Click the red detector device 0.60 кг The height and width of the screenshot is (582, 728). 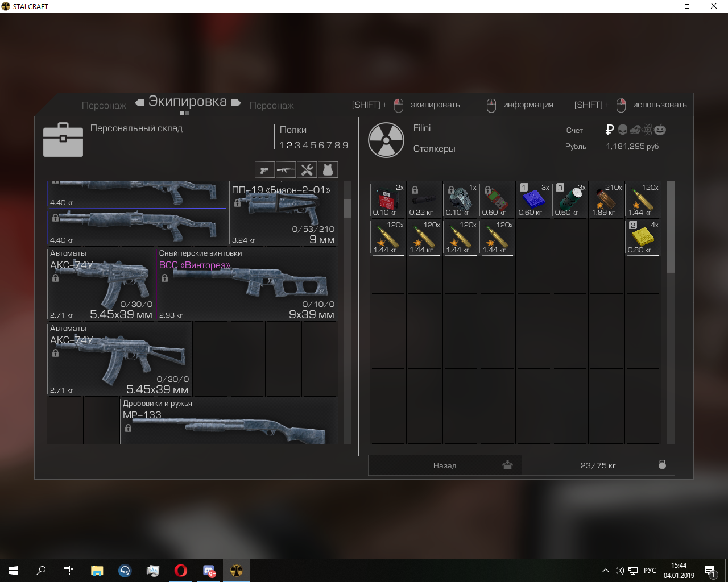point(497,199)
